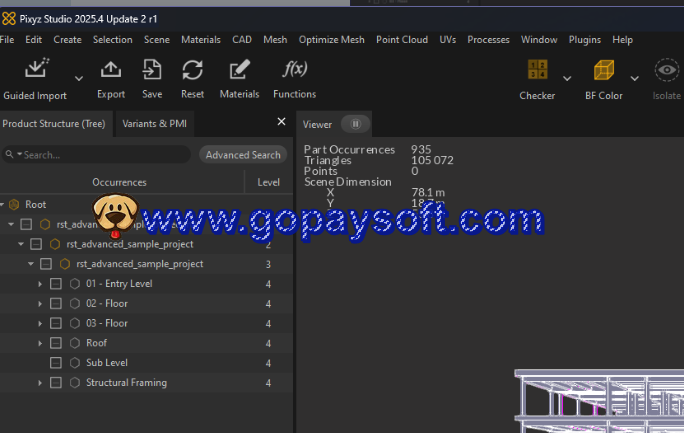Screen dimensions: 684x433
Task: Expand the 02 - Floor node
Action: tap(40, 303)
